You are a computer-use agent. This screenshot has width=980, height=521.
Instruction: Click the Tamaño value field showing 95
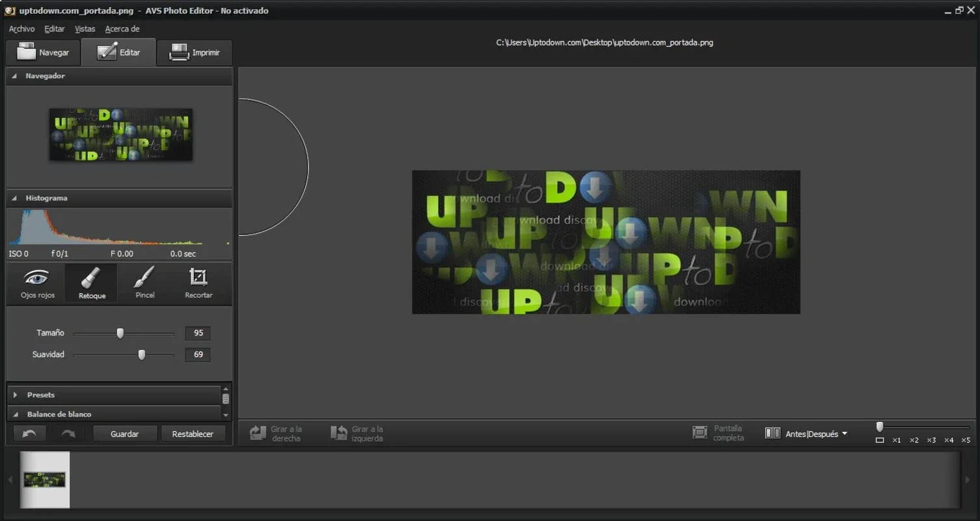point(198,333)
